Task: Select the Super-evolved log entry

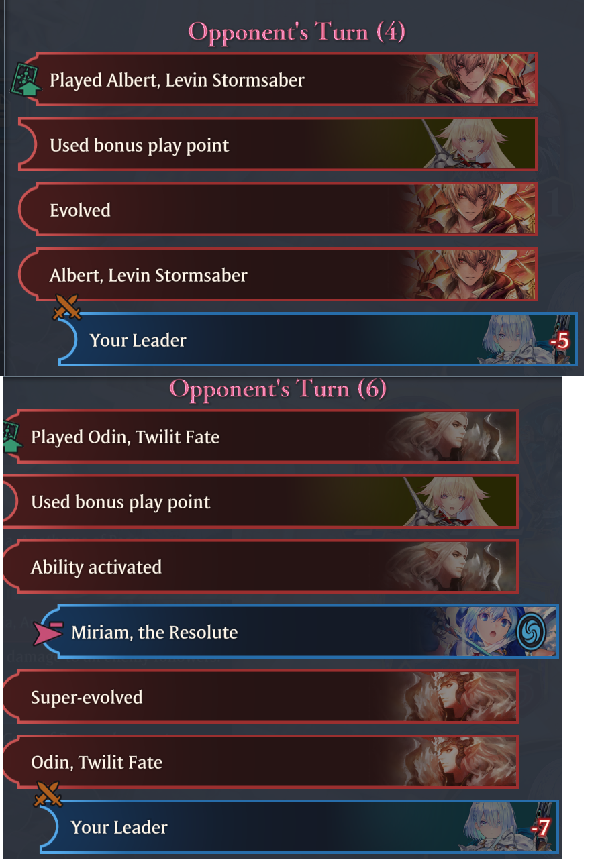Action: pyautogui.click(x=260, y=697)
